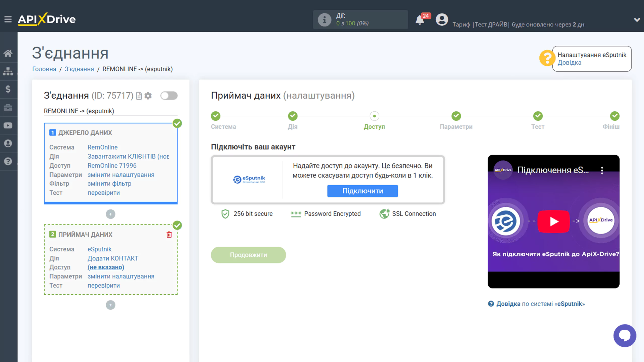This screenshot has width=644, height=362.
Task: Open the chat support bubble
Action: click(625, 336)
